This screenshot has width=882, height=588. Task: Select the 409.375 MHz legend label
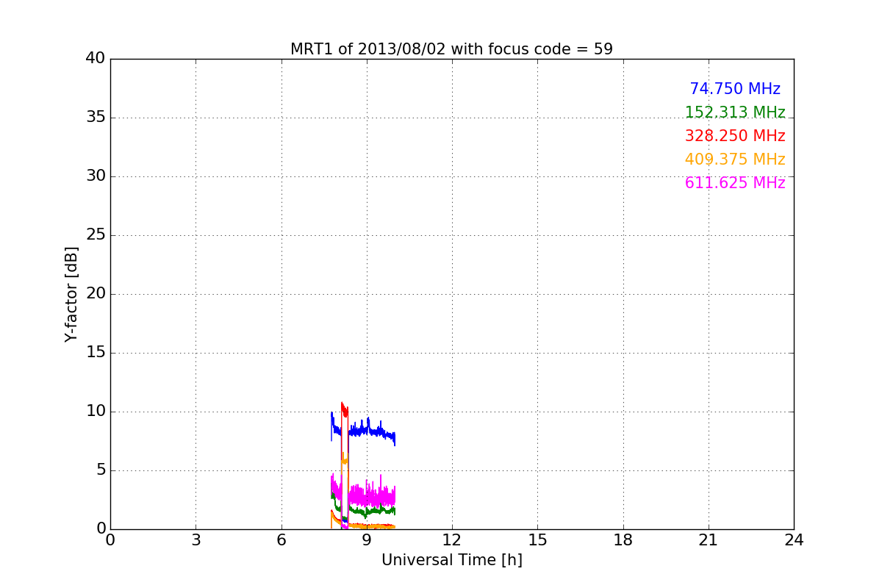click(735, 159)
